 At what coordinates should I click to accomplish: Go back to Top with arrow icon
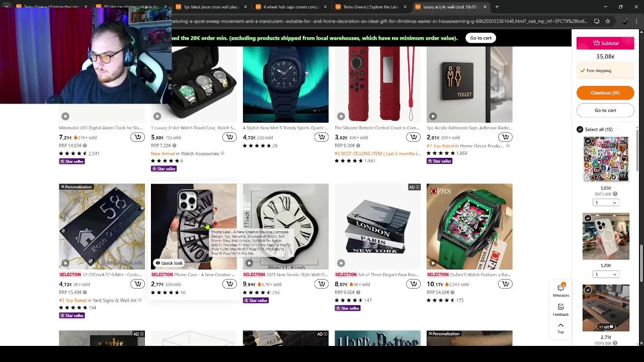[x=560, y=328]
